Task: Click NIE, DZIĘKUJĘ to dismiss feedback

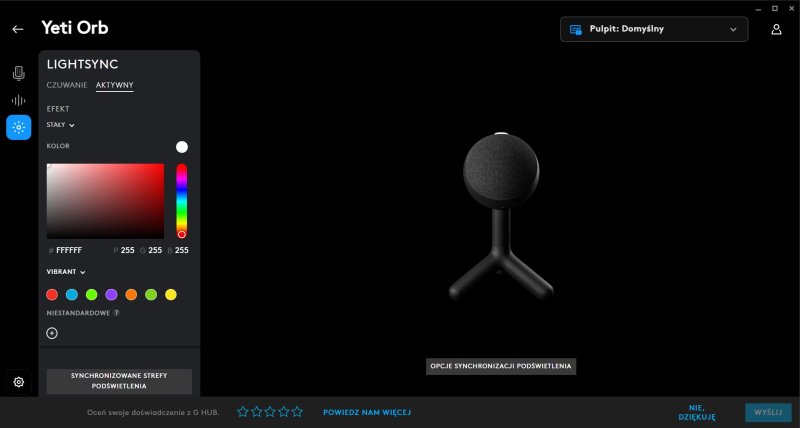Action: pyautogui.click(x=696, y=412)
